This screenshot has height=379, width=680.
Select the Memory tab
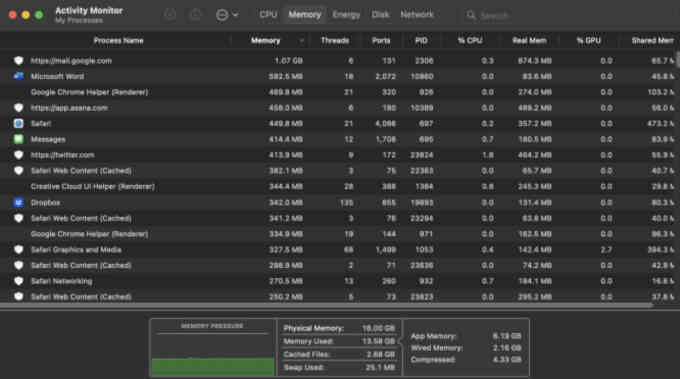tap(305, 15)
